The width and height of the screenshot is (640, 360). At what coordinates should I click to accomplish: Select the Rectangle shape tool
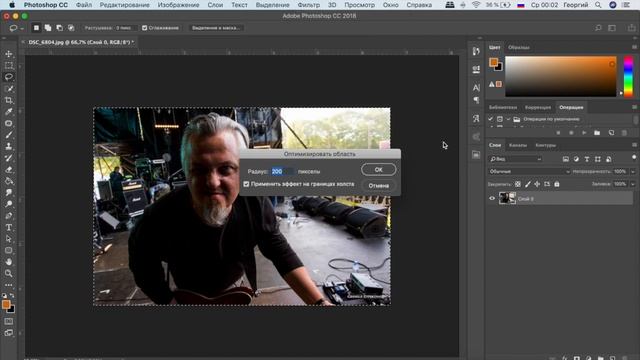coord(9,250)
